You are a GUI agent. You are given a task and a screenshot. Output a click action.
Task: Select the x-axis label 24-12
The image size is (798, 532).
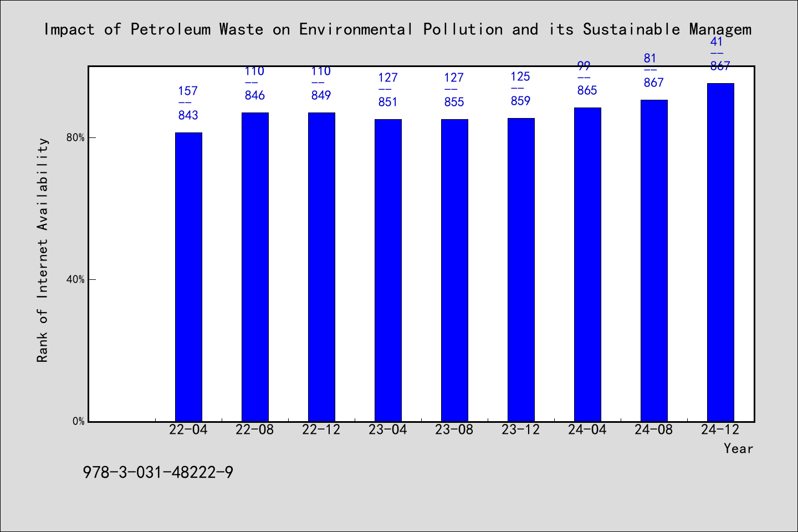pos(720,429)
